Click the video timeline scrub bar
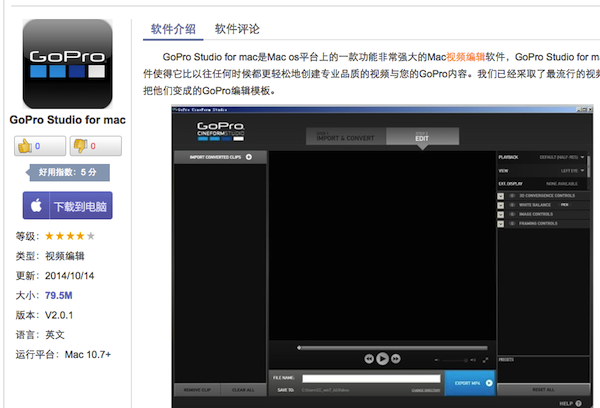Viewport: 600px width, 408px height. click(393, 348)
